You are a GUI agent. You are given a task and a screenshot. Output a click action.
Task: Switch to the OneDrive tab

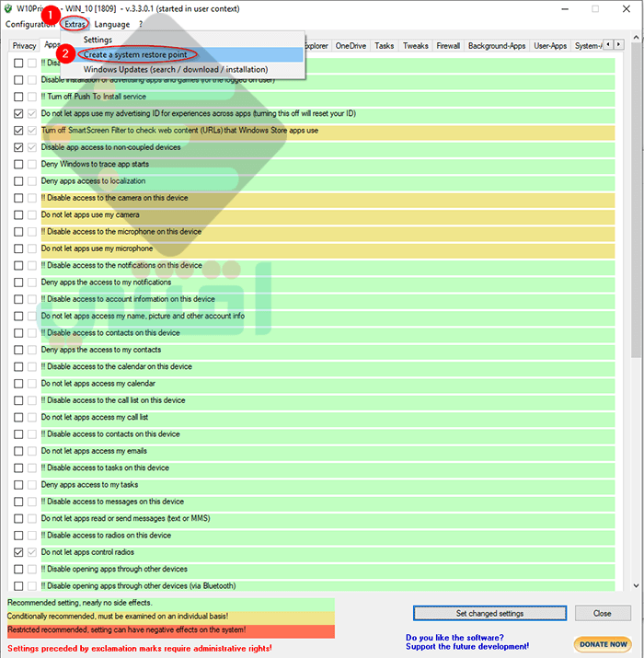click(x=351, y=46)
